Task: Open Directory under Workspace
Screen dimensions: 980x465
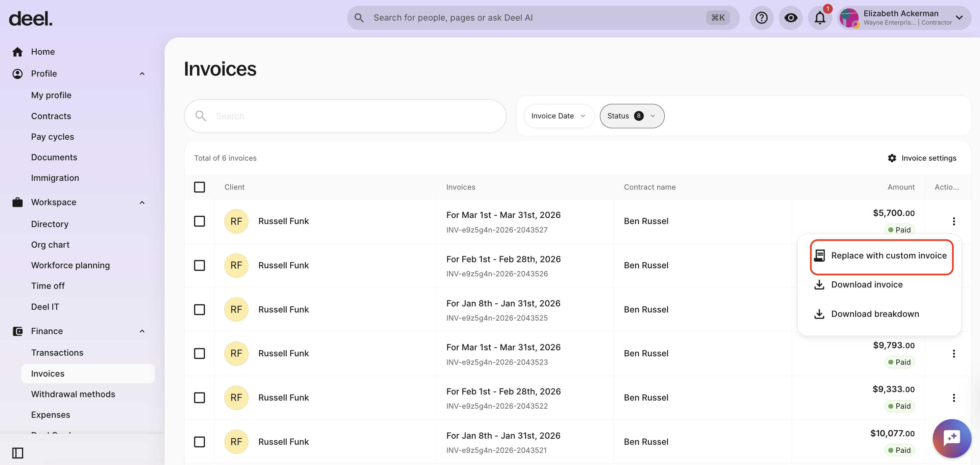Action: (x=50, y=224)
